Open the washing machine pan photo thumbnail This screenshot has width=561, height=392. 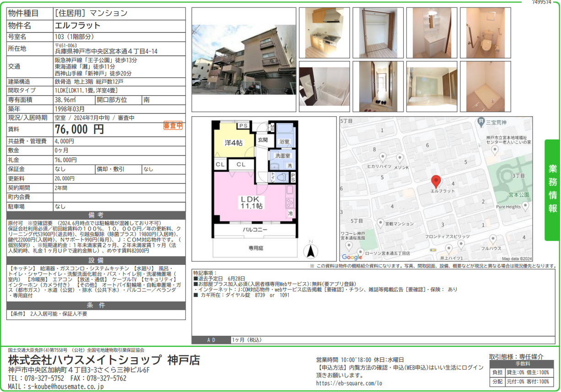coord(485,86)
